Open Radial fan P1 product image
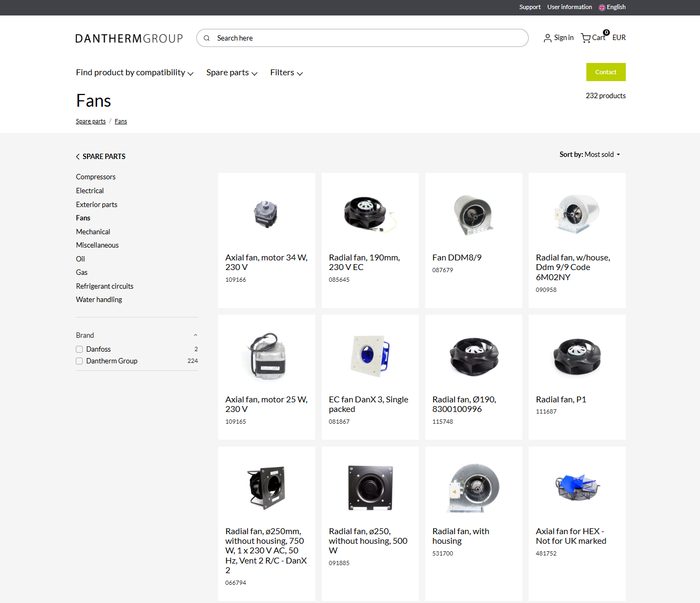 577,356
